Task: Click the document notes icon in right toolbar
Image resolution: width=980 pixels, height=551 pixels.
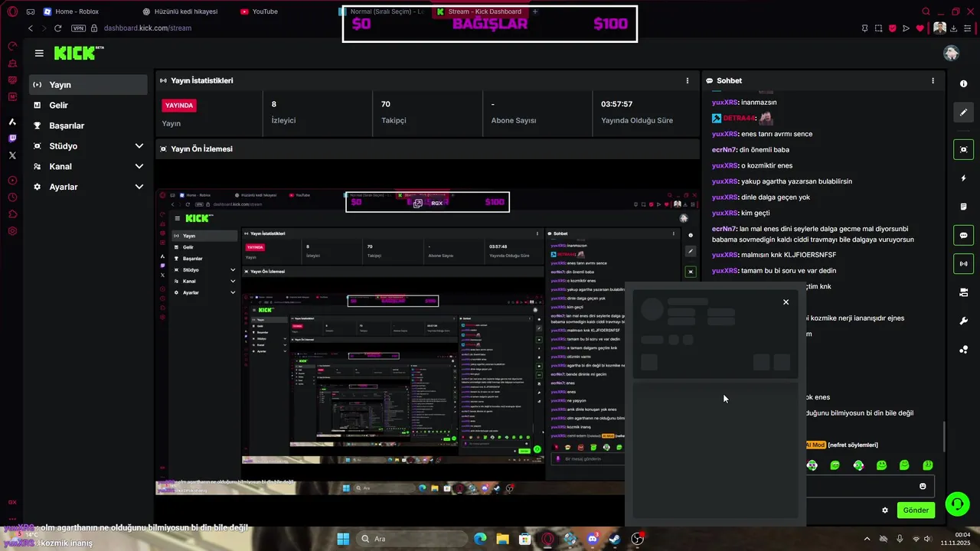Action: click(x=963, y=207)
